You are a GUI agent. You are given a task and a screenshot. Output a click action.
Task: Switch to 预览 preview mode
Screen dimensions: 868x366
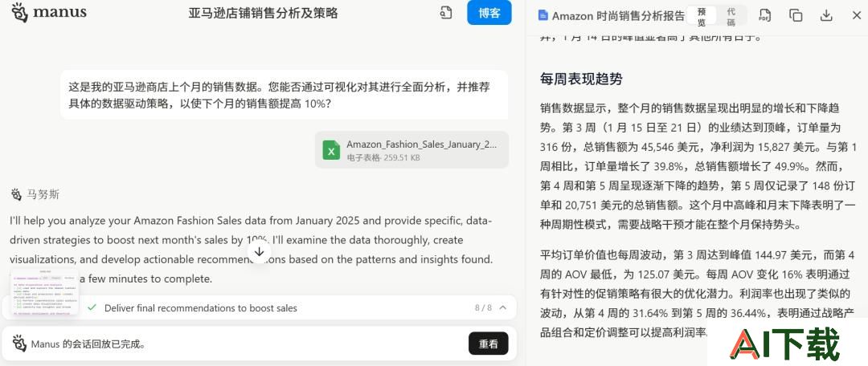[702, 17]
